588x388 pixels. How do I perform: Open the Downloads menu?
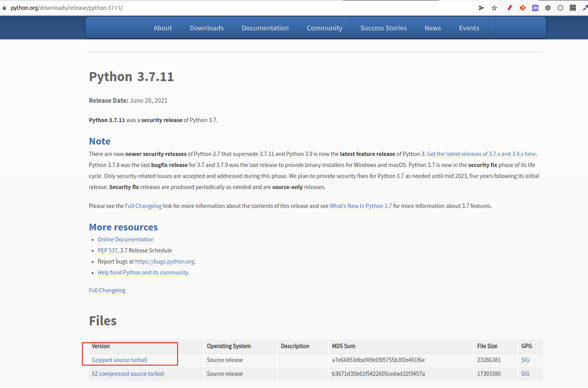click(x=207, y=28)
